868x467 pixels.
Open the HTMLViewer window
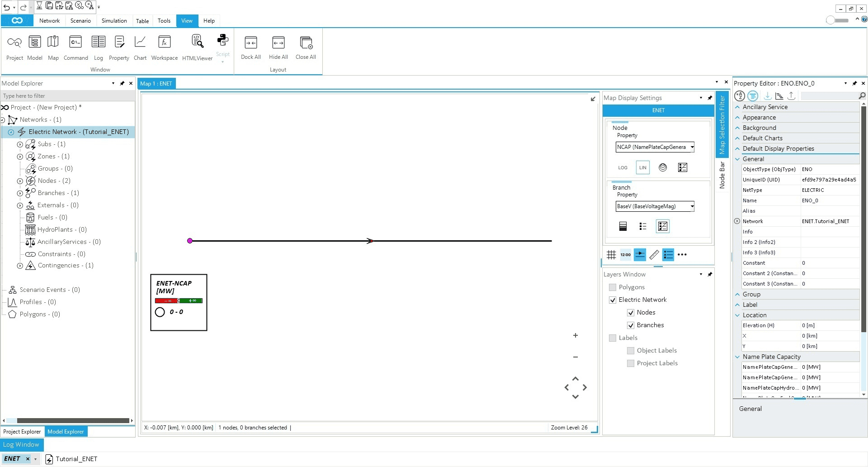[197, 48]
